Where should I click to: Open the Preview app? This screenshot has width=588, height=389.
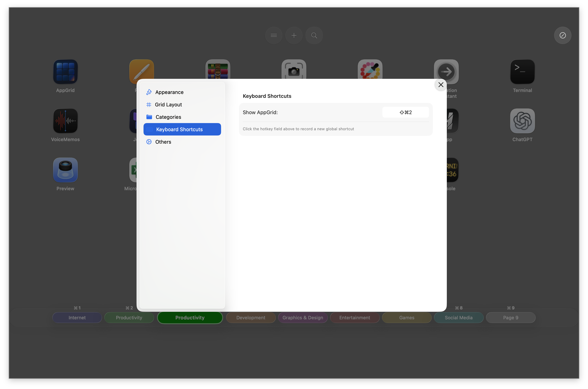(x=65, y=170)
